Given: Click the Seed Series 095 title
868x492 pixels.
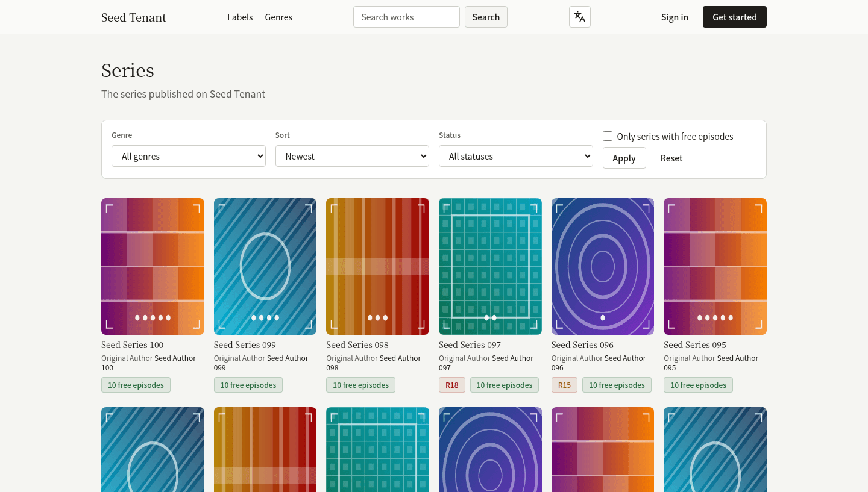Looking at the screenshot, I should click(x=695, y=345).
